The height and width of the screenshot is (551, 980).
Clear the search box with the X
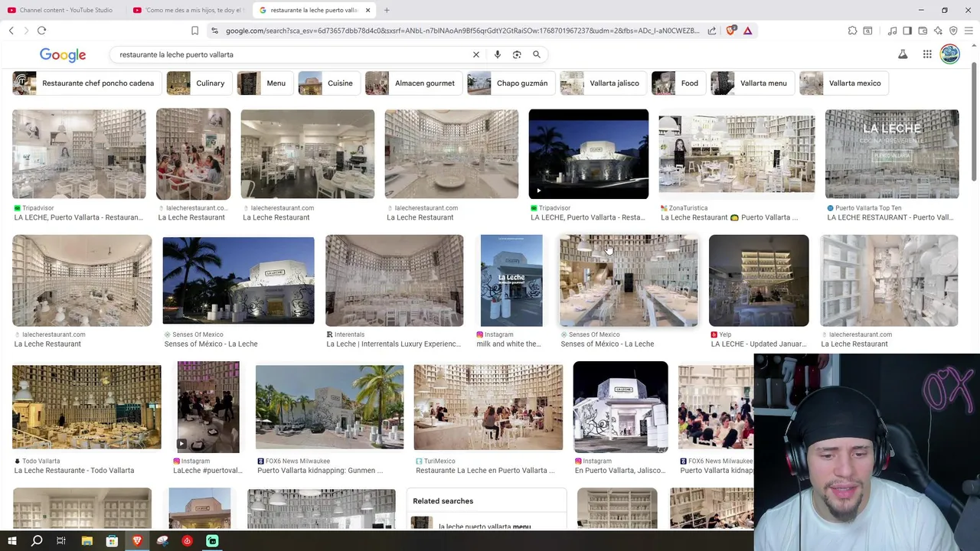click(476, 54)
